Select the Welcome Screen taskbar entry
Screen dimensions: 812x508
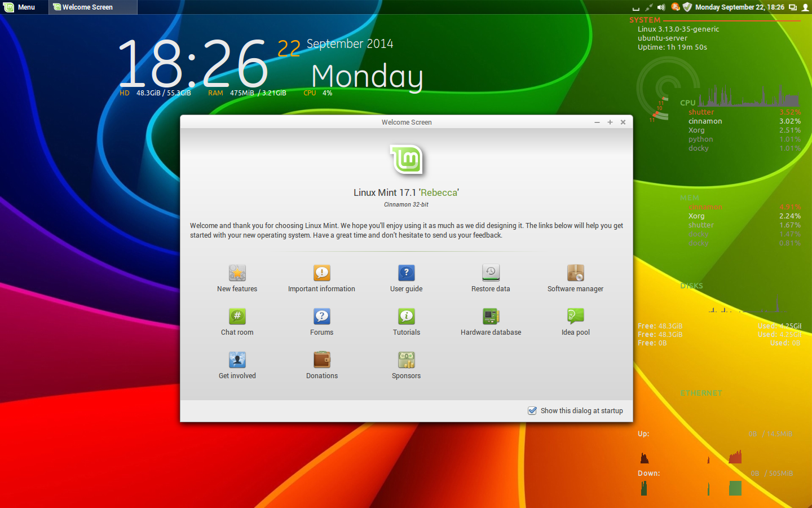(x=92, y=7)
